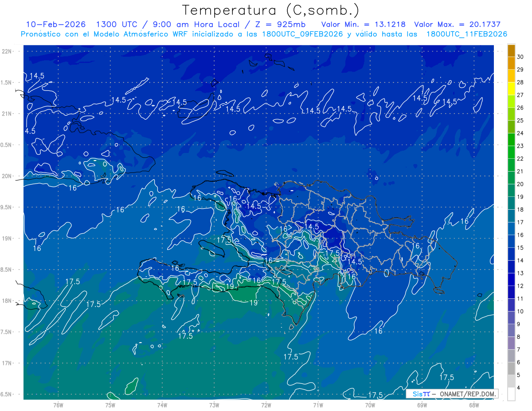Image resolution: width=532 pixels, height=411 pixels.
Task: Click the 21N latitude axis label
Action: [x=8, y=114]
